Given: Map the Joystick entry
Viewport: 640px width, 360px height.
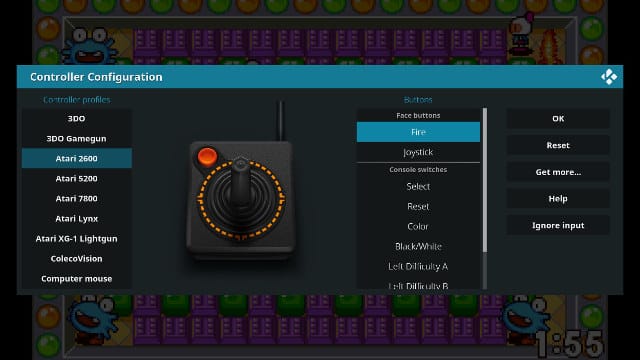Looking at the screenshot, I should point(418,152).
